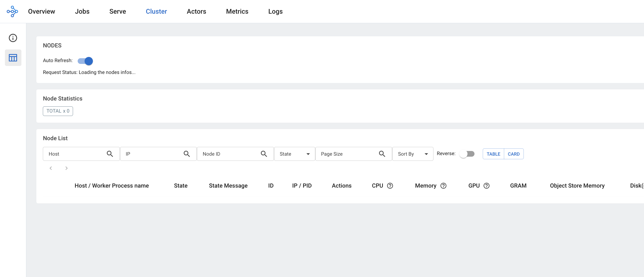
Task: Focus the Node ID filter field
Action: coord(235,154)
